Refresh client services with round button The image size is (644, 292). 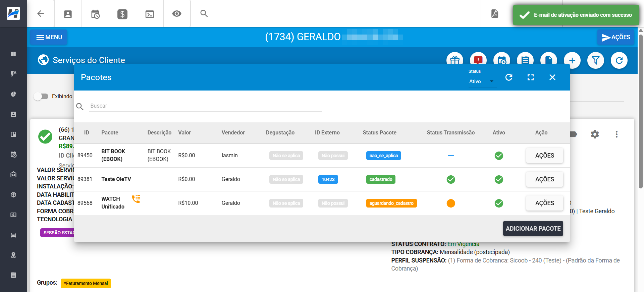(x=619, y=60)
